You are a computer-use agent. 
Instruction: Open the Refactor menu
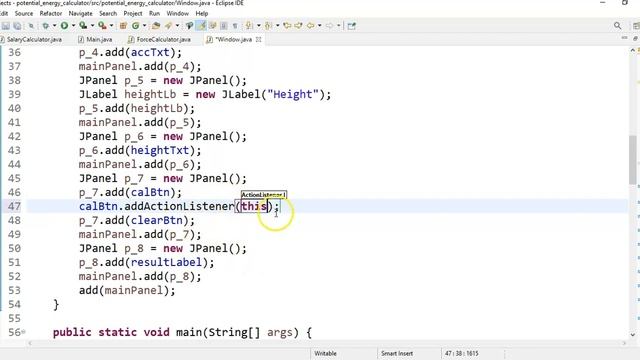(51, 13)
